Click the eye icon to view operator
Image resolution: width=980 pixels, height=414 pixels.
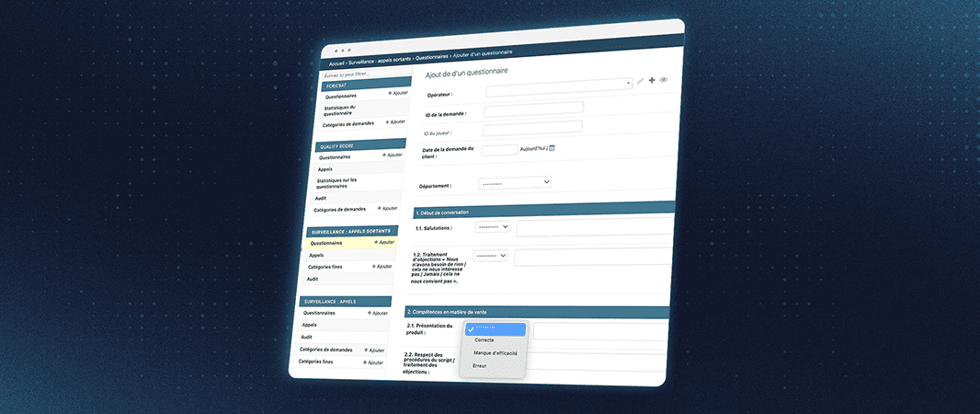click(x=663, y=81)
